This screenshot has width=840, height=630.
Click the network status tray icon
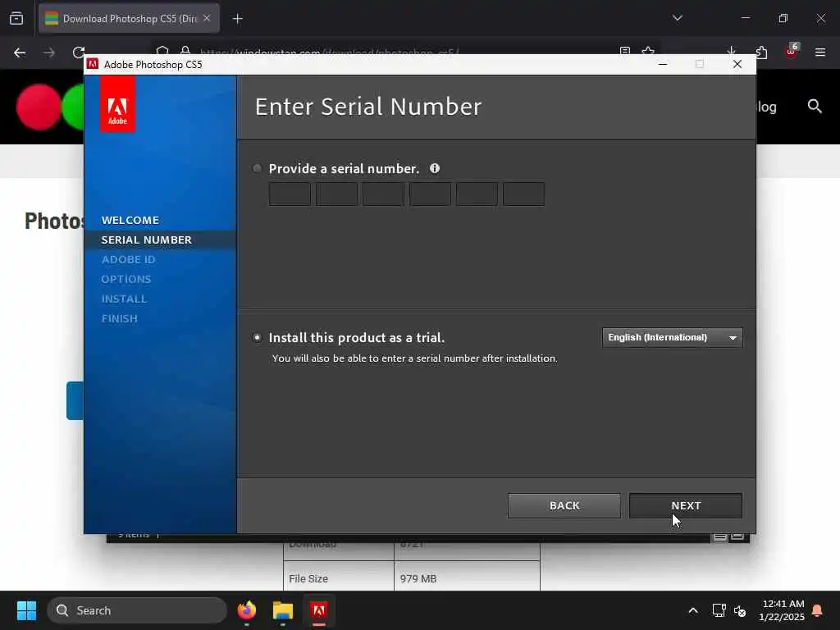pos(719,610)
